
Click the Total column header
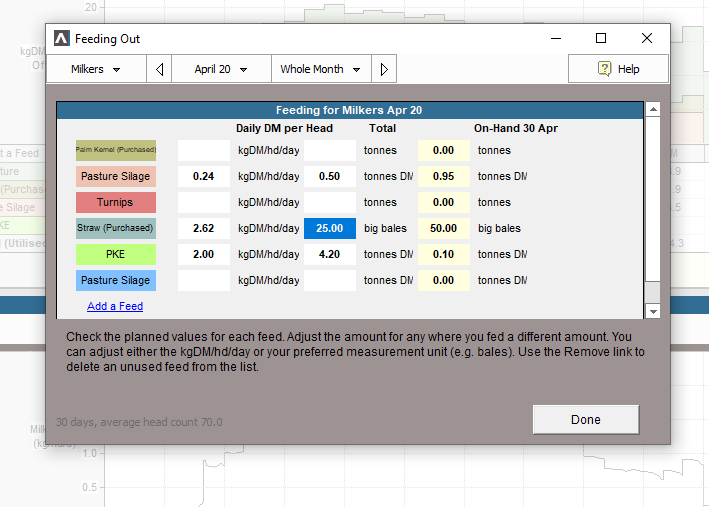(383, 128)
